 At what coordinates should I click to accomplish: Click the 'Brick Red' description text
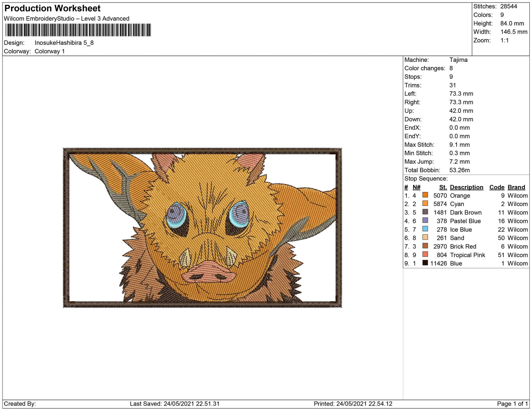tap(463, 246)
